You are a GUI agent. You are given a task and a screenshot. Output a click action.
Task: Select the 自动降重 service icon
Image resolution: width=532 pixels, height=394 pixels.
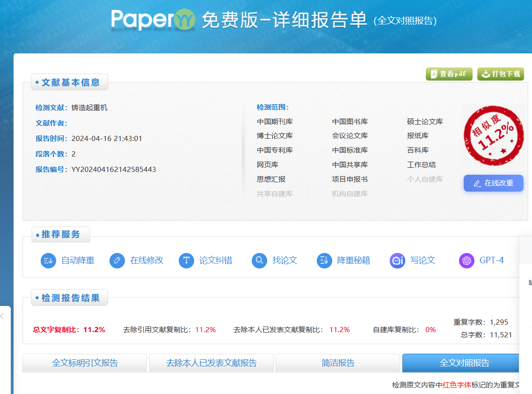(x=48, y=260)
